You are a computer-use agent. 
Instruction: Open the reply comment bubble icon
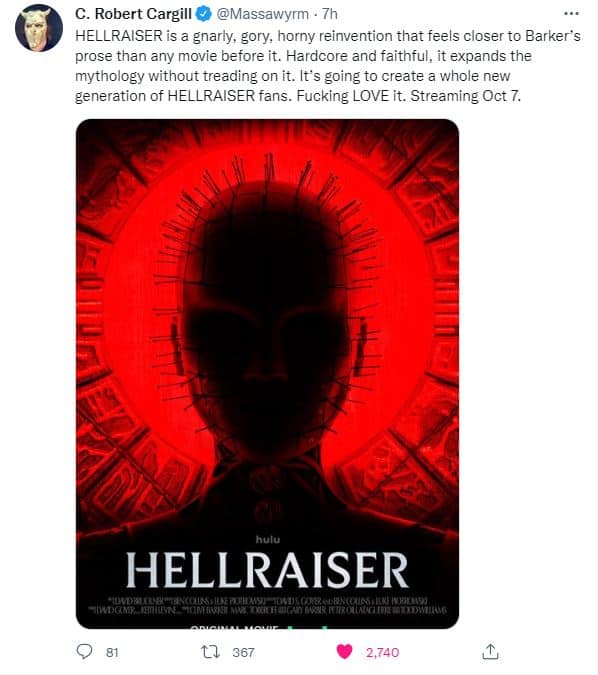pos(84,651)
